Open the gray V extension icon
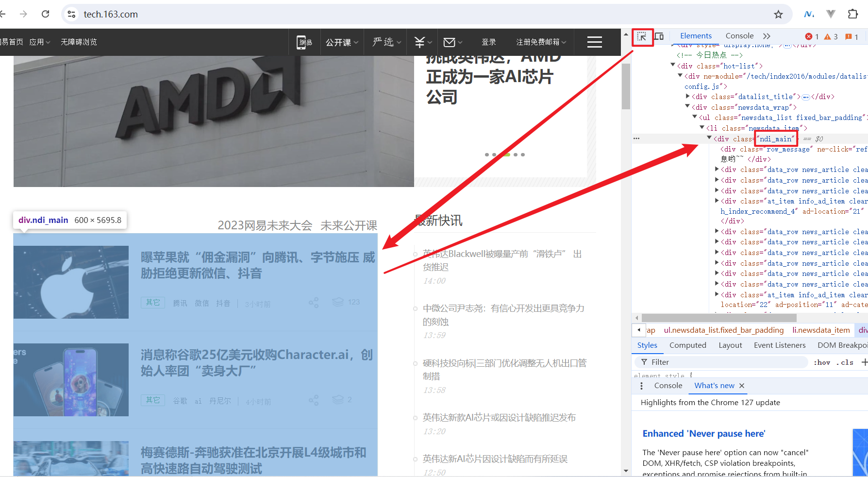The image size is (868, 477). coord(831,14)
